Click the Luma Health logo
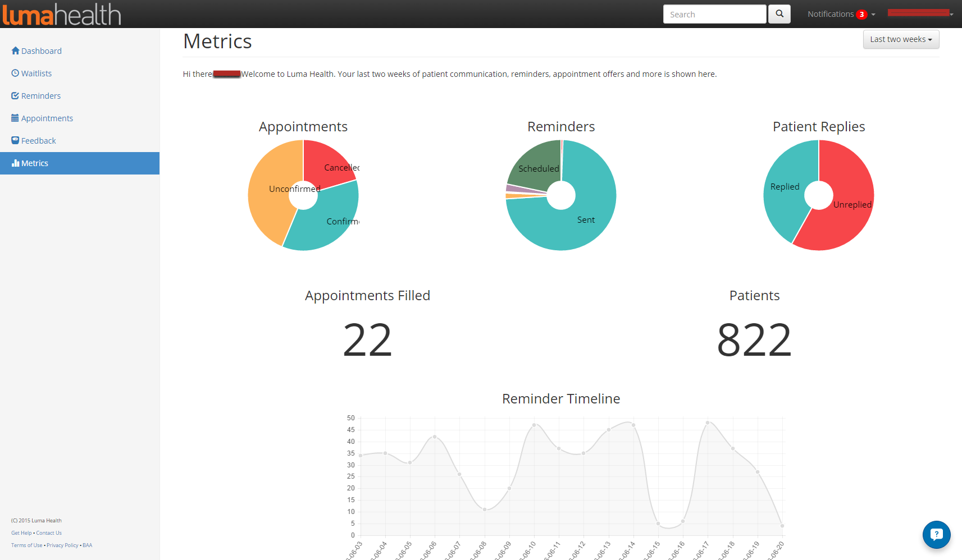The width and height of the screenshot is (962, 560). click(x=62, y=14)
